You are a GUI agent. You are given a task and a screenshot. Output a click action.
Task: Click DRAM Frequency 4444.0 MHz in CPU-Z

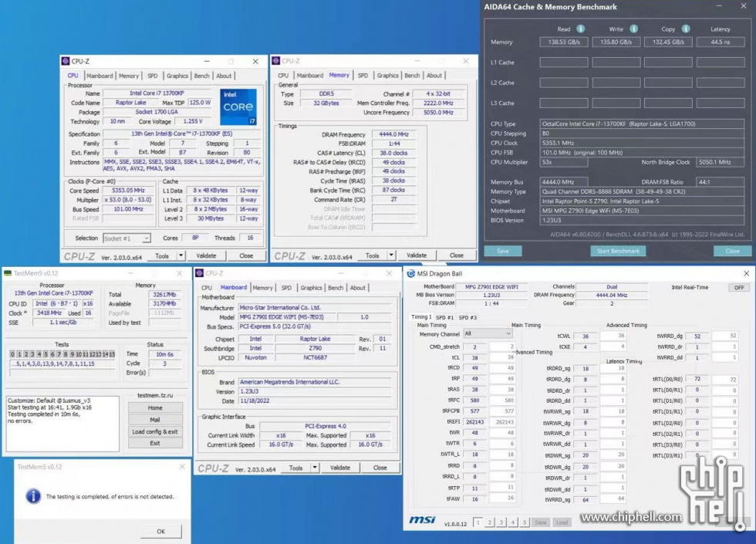(393, 134)
